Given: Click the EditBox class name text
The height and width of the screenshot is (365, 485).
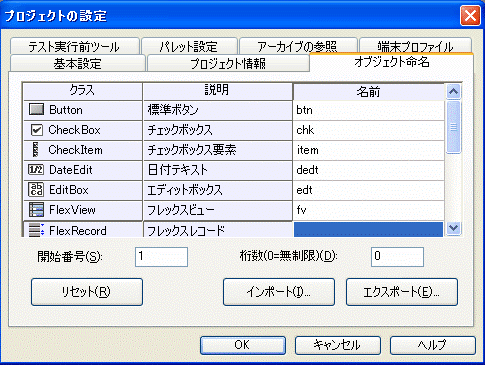Looking at the screenshot, I should (x=69, y=190).
